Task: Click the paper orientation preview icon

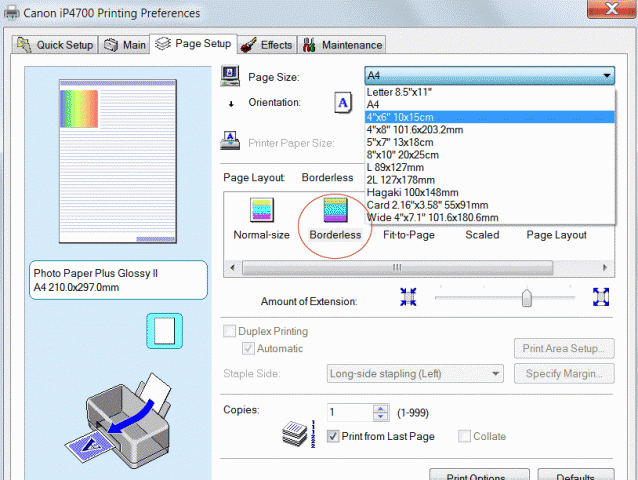Action: coord(164,331)
